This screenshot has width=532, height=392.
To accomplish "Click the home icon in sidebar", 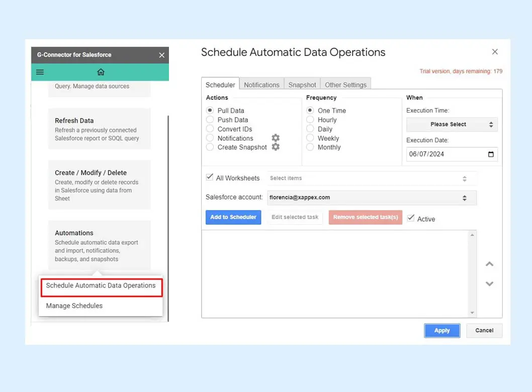I will click(x=101, y=72).
